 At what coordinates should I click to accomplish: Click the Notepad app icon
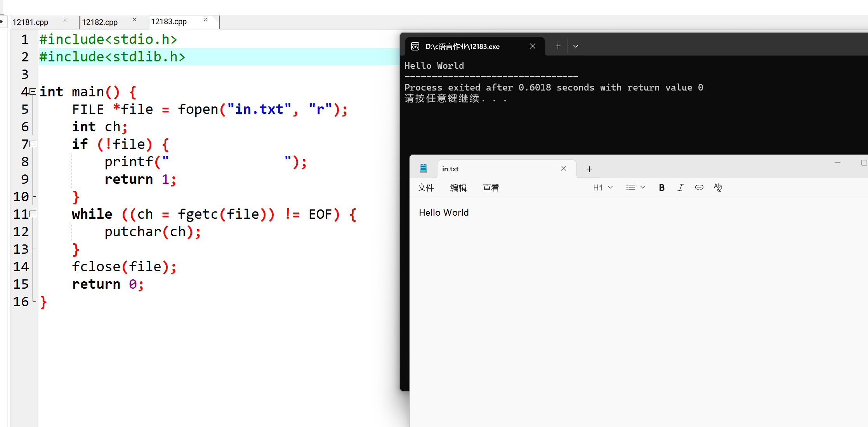pyautogui.click(x=424, y=169)
